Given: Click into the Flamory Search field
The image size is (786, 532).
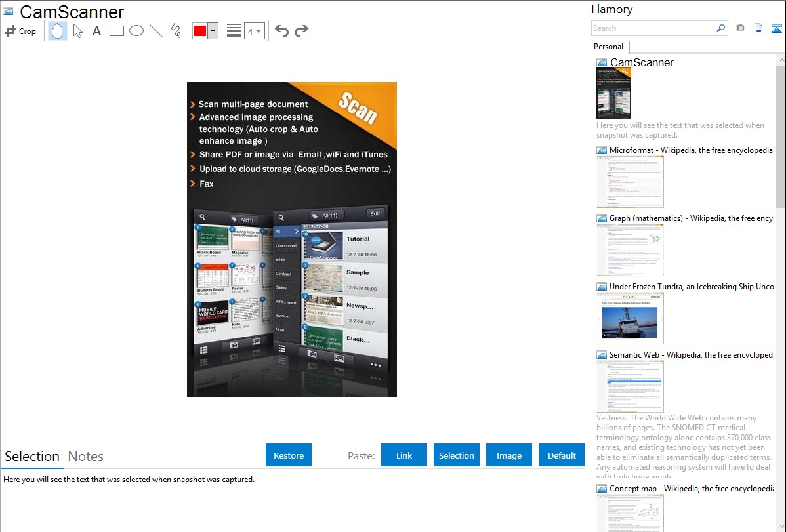Looking at the screenshot, I should 653,28.
